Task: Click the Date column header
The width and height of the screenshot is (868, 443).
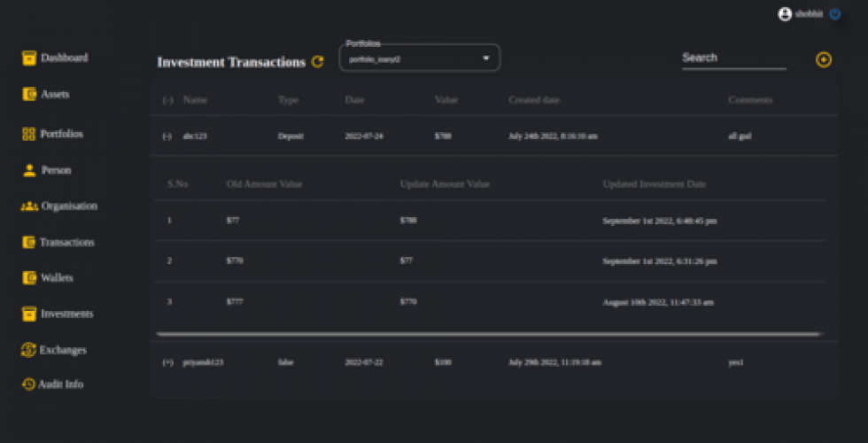Action: click(x=354, y=100)
